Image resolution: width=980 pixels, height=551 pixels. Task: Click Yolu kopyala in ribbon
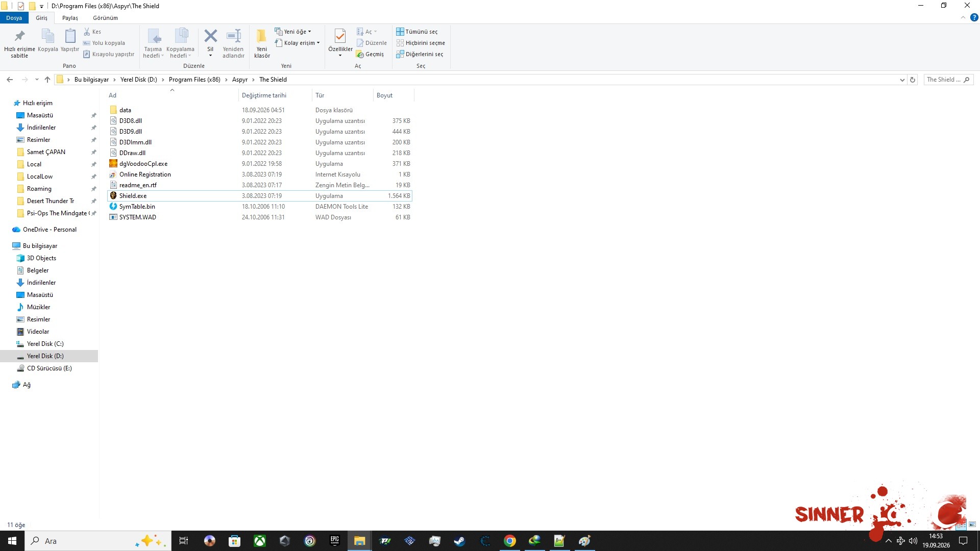104,43
